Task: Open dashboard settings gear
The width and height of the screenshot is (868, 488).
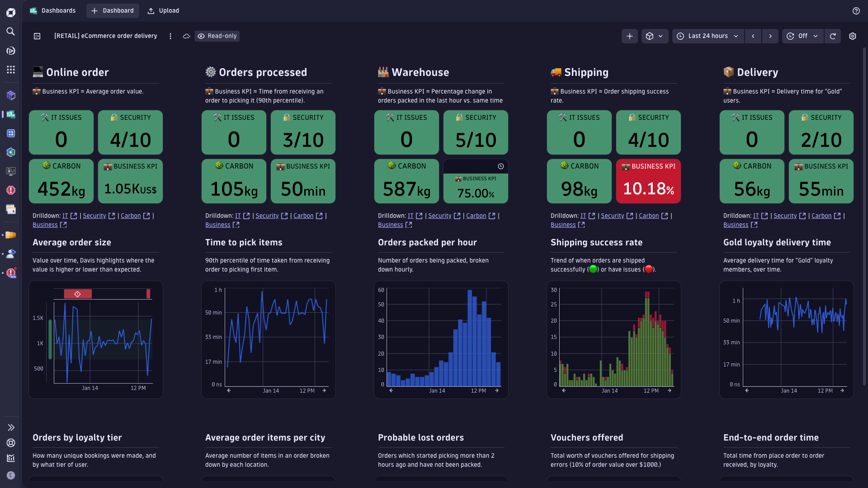Action: (x=852, y=36)
